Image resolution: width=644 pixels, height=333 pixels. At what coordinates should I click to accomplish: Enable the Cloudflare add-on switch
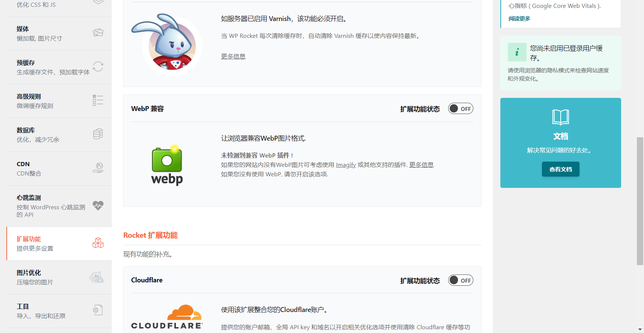pos(461,280)
